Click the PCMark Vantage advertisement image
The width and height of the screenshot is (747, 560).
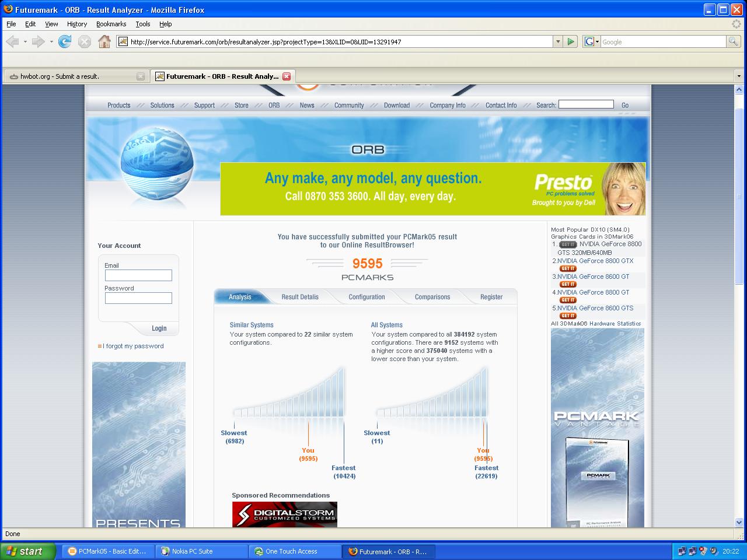pos(598,428)
